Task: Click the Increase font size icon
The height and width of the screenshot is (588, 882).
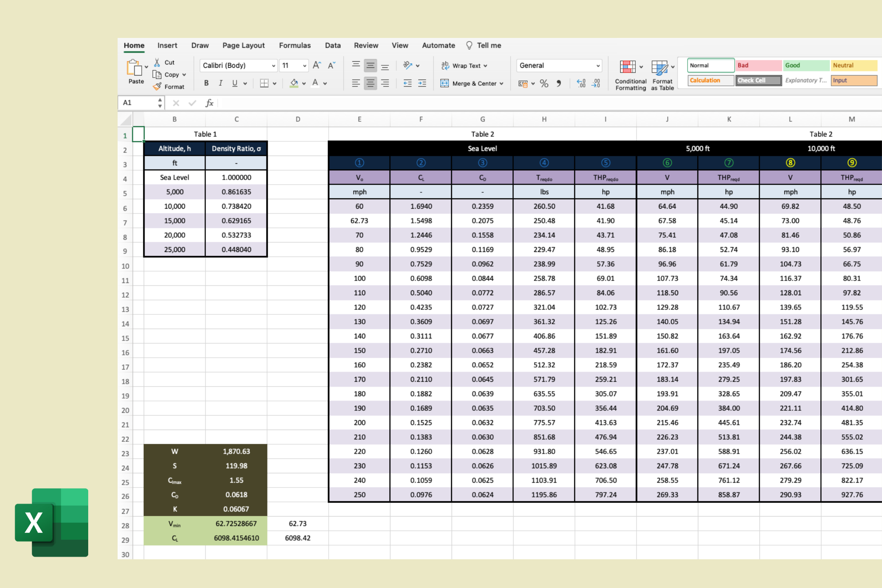Action: click(316, 65)
